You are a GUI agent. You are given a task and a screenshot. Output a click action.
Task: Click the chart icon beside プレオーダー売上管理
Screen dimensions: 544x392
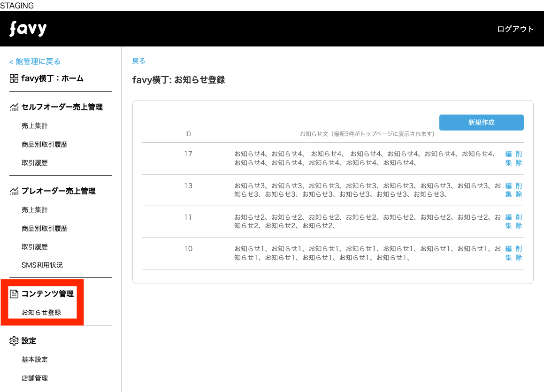tap(14, 191)
